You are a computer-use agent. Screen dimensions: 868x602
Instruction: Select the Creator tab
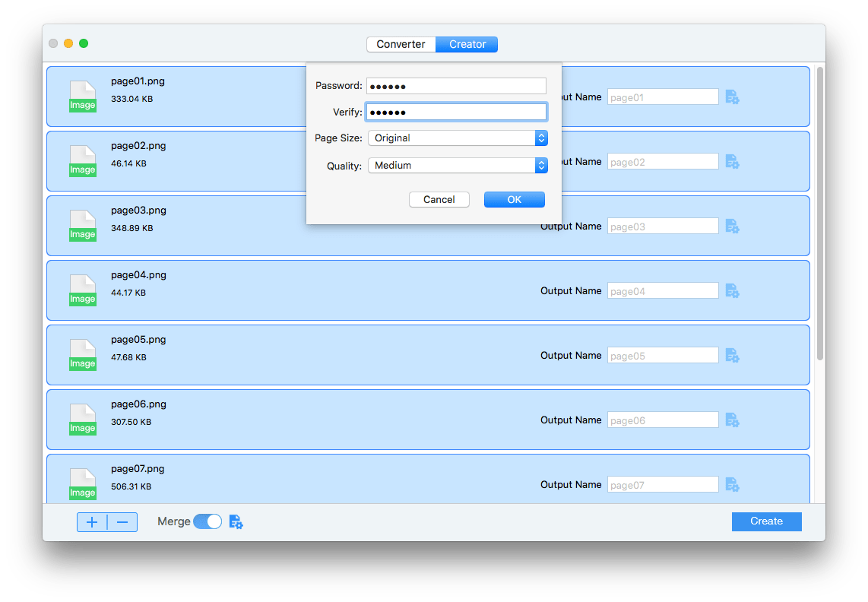click(x=467, y=44)
